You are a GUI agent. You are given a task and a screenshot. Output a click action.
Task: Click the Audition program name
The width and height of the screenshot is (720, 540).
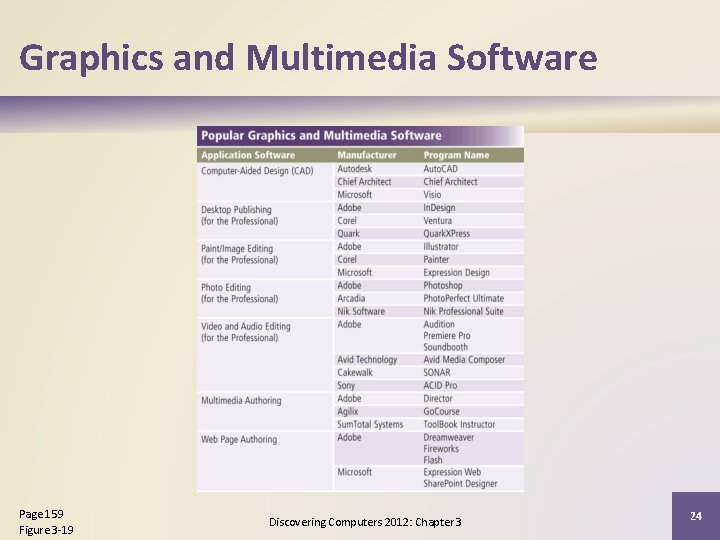(439, 324)
